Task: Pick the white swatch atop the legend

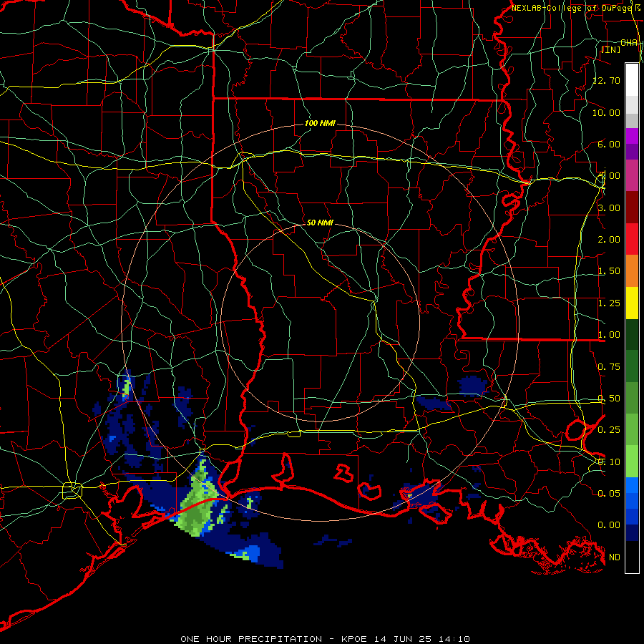Action: tap(632, 80)
